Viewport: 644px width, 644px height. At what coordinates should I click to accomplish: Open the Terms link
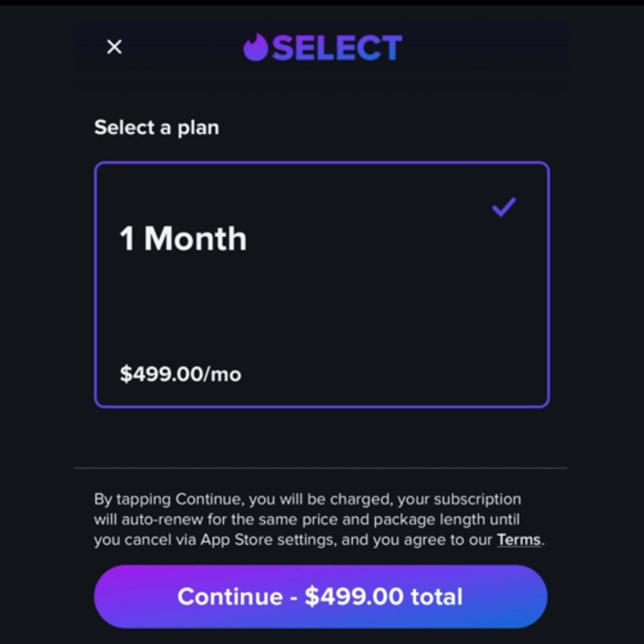coord(519,540)
